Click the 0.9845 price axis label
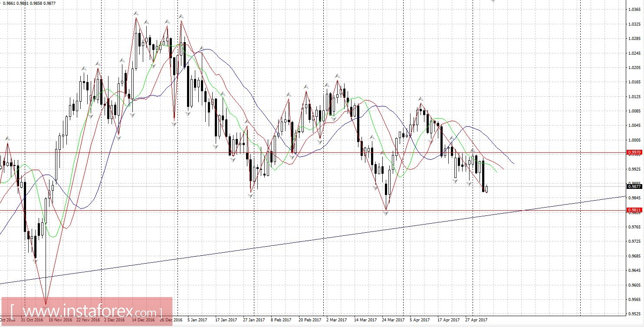644x327 pixels. [x=634, y=198]
